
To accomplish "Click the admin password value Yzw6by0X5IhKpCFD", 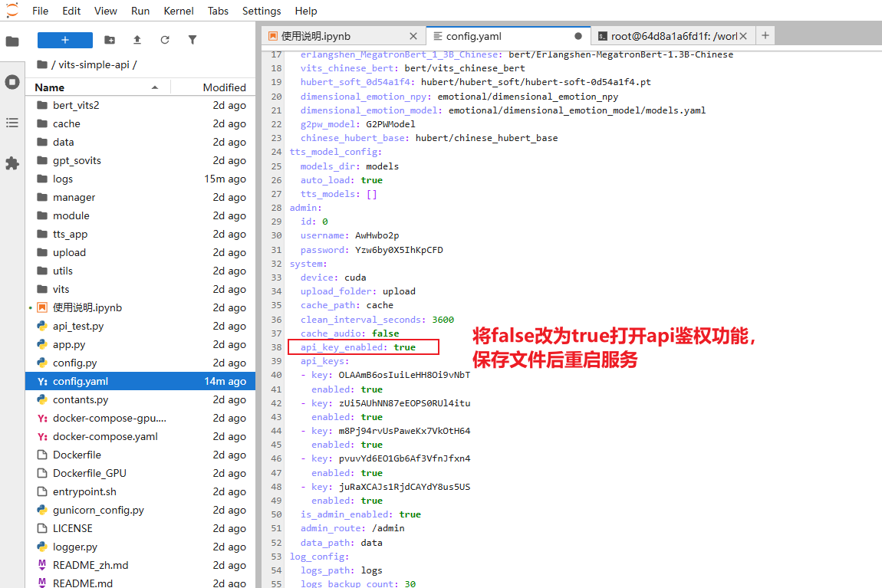I will 399,250.
